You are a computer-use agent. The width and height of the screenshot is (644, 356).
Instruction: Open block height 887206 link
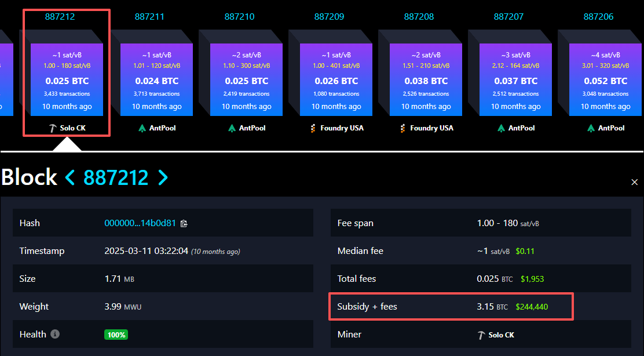(x=598, y=17)
